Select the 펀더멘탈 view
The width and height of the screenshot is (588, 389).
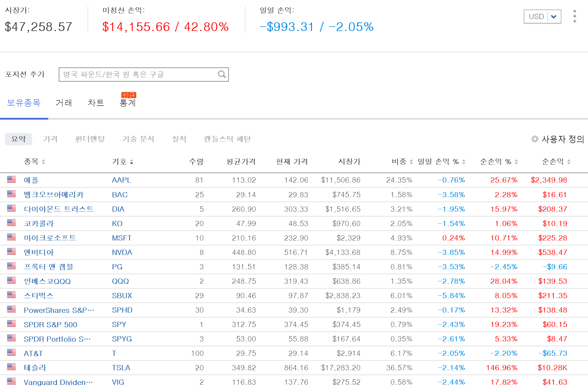tap(90, 139)
